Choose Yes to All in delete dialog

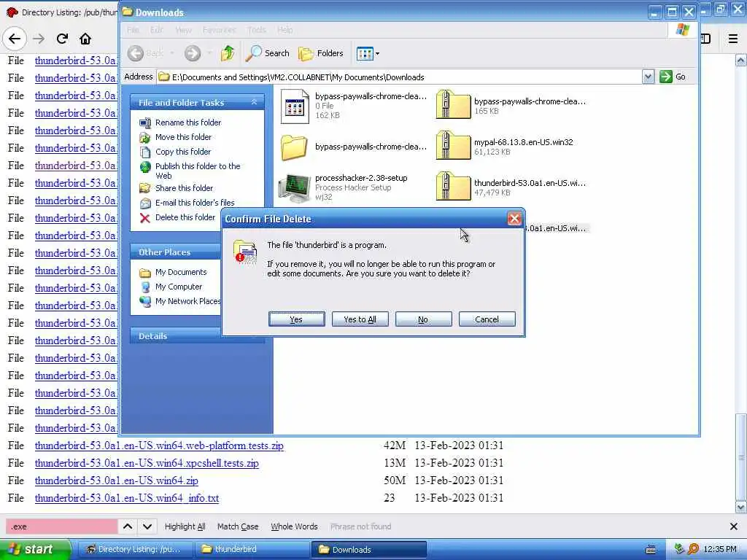click(360, 319)
